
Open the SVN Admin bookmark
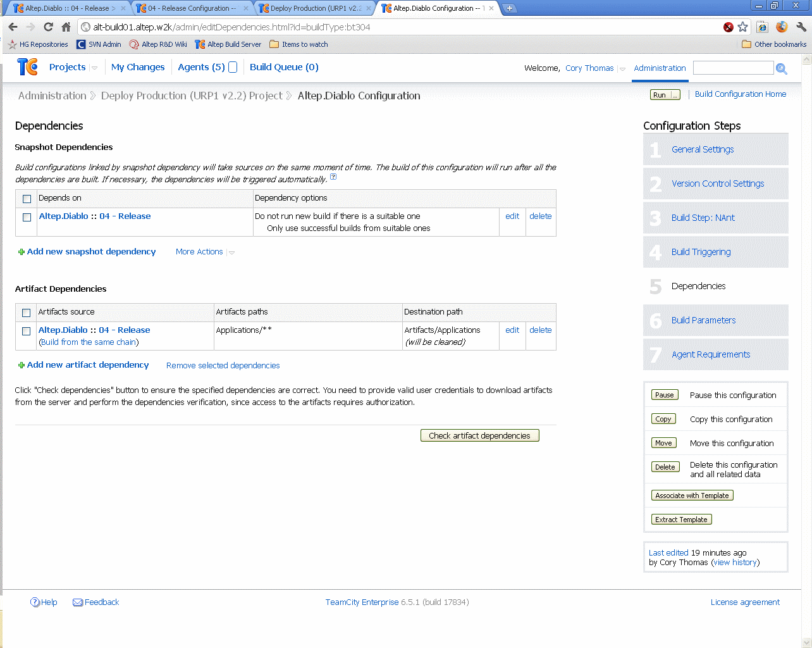click(x=99, y=44)
